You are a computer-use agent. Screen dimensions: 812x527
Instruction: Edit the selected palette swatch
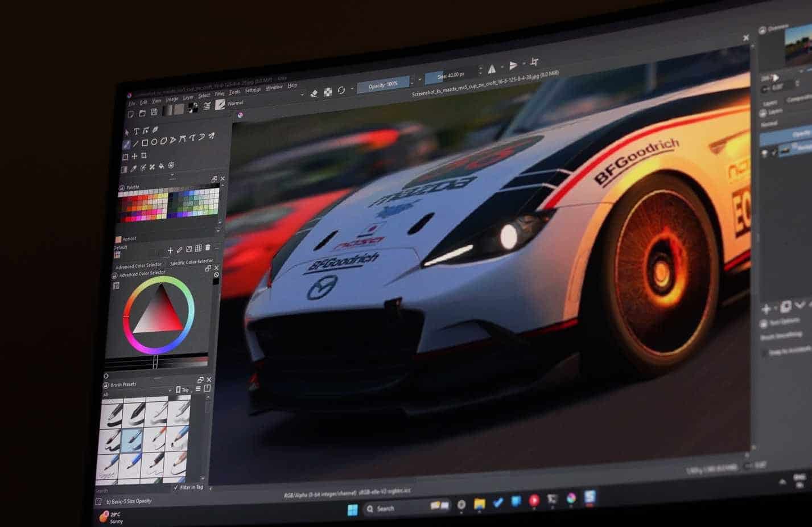click(180, 249)
